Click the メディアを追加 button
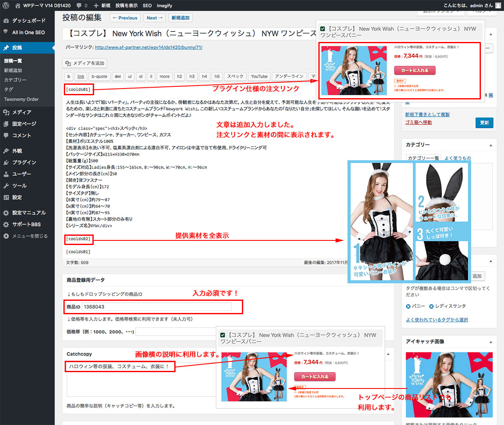 tap(85, 63)
